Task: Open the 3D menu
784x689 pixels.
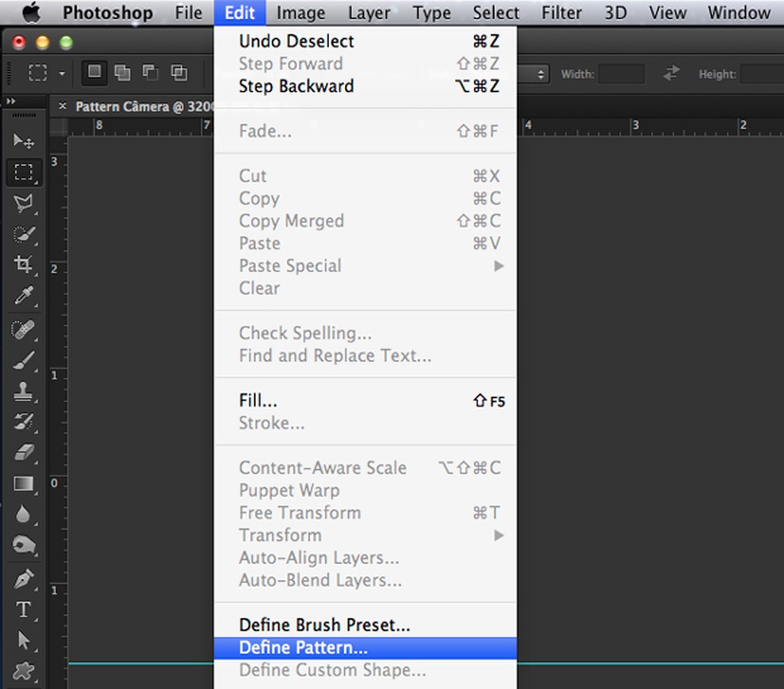Action: (x=616, y=13)
